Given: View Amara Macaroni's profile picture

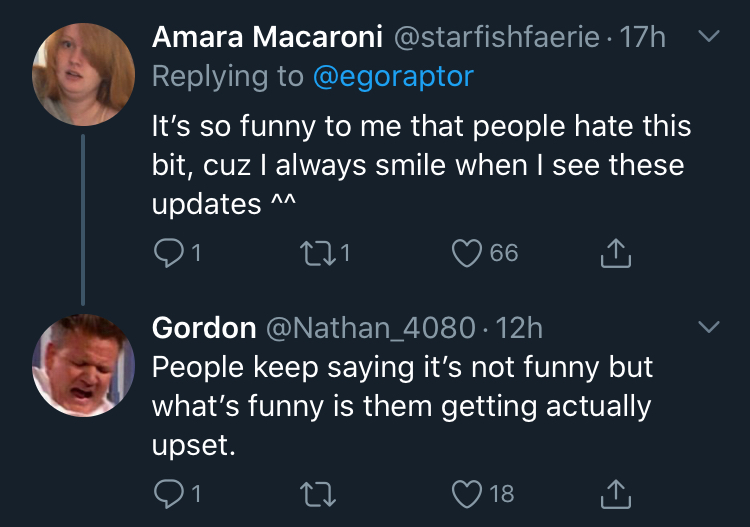Looking at the screenshot, I should coord(83,75).
